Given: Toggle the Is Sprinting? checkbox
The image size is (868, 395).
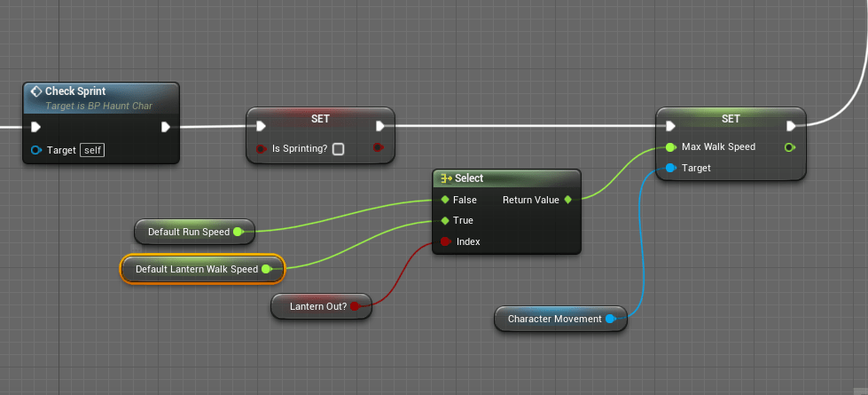Looking at the screenshot, I should click(x=338, y=149).
